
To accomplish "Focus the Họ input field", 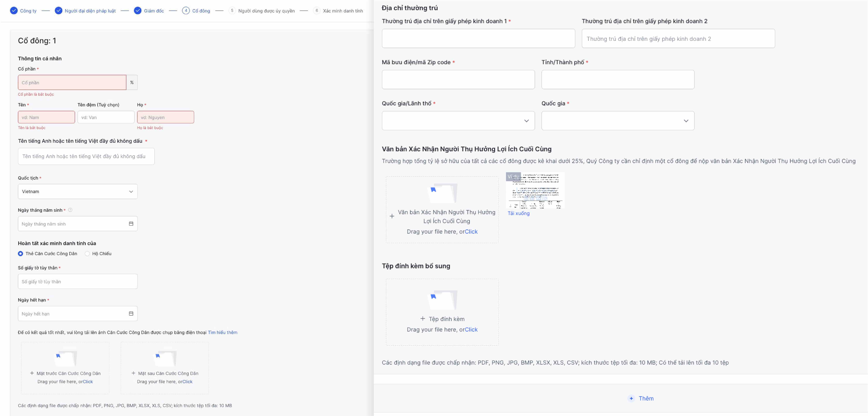I will coord(165,117).
